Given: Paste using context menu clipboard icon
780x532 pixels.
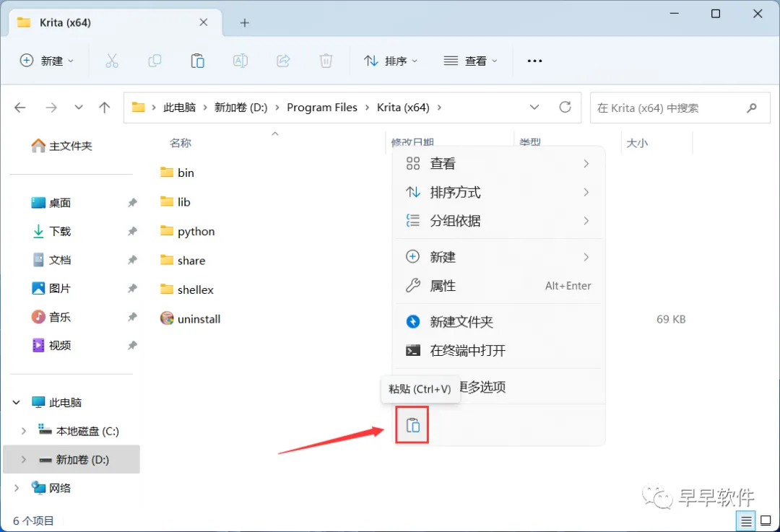Looking at the screenshot, I should 412,425.
